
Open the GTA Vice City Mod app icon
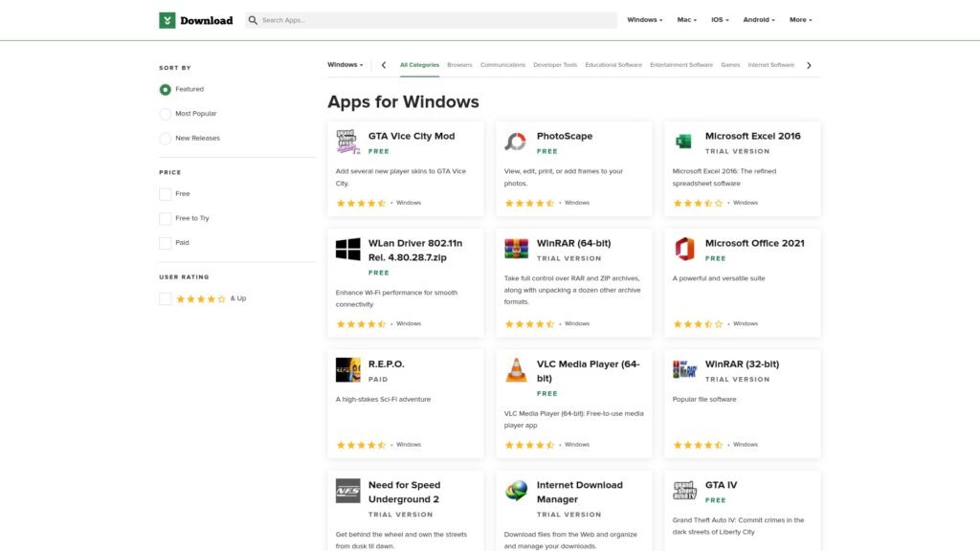(347, 142)
